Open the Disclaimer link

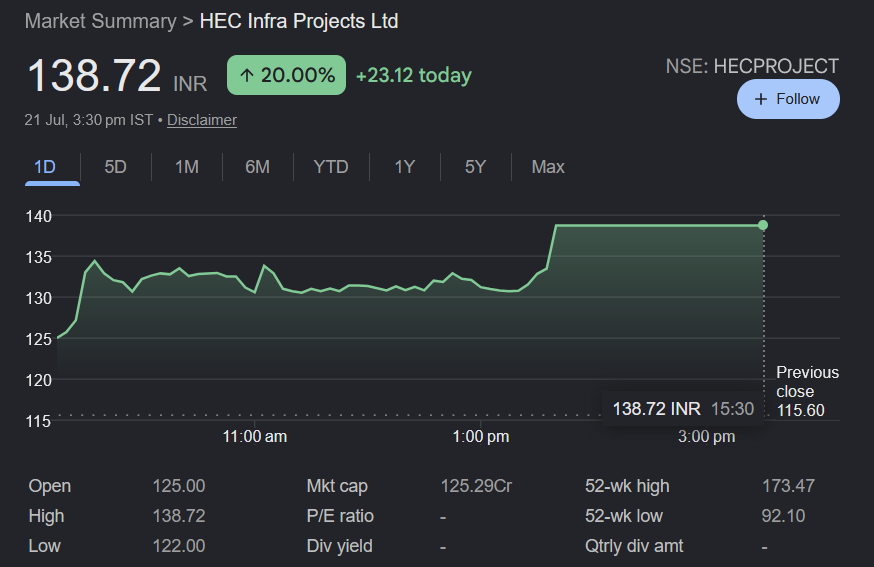[202, 120]
